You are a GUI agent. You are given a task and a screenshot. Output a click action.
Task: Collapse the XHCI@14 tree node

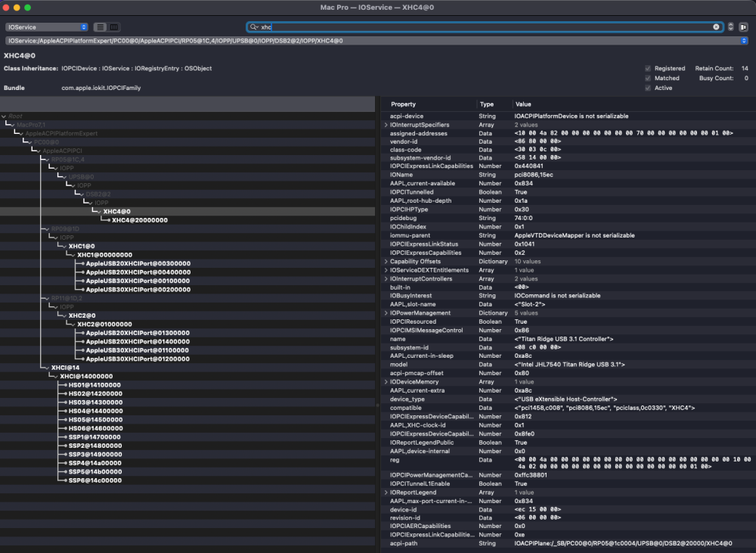point(47,368)
